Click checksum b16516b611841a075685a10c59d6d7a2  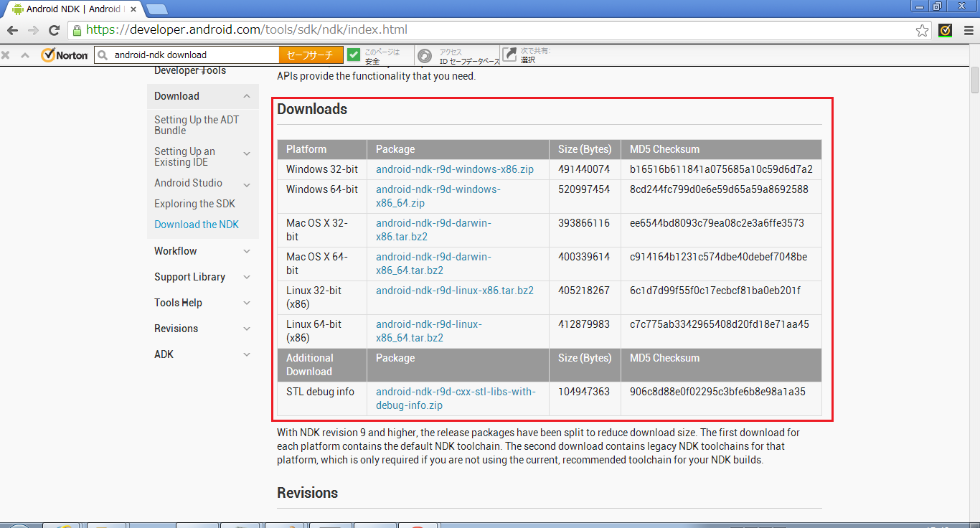click(x=721, y=169)
